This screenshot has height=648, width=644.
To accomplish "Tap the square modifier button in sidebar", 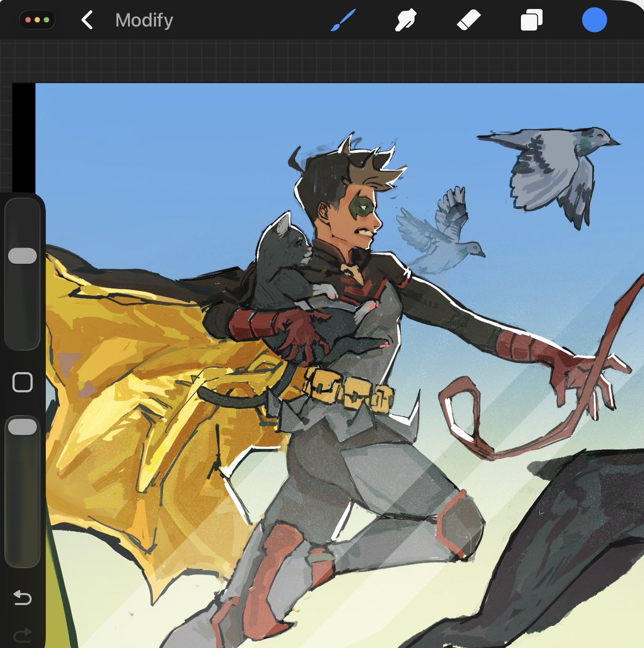I will click(23, 382).
